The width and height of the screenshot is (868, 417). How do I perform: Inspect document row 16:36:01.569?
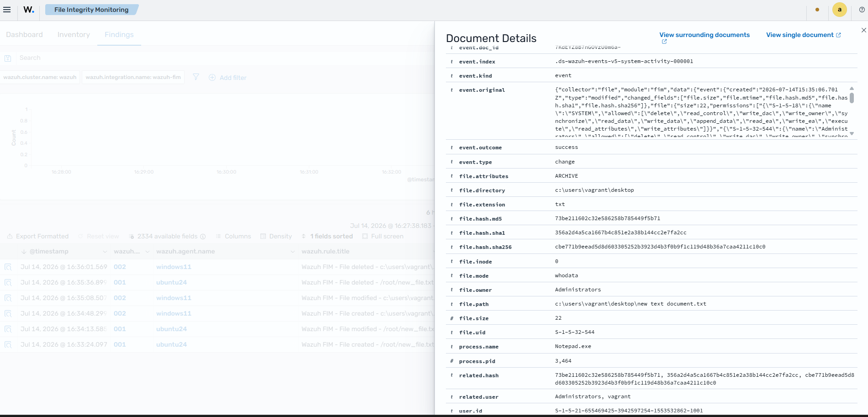pyautogui.click(x=8, y=267)
